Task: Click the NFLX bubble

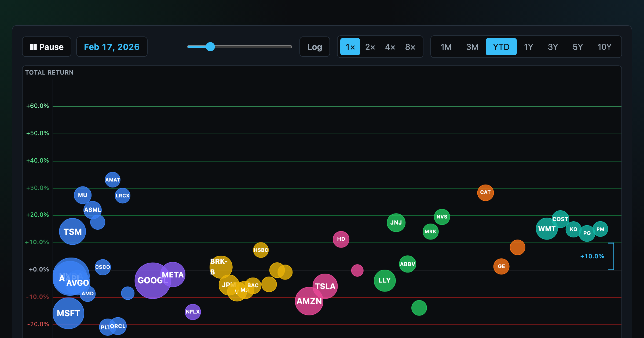Action: click(x=193, y=312)
